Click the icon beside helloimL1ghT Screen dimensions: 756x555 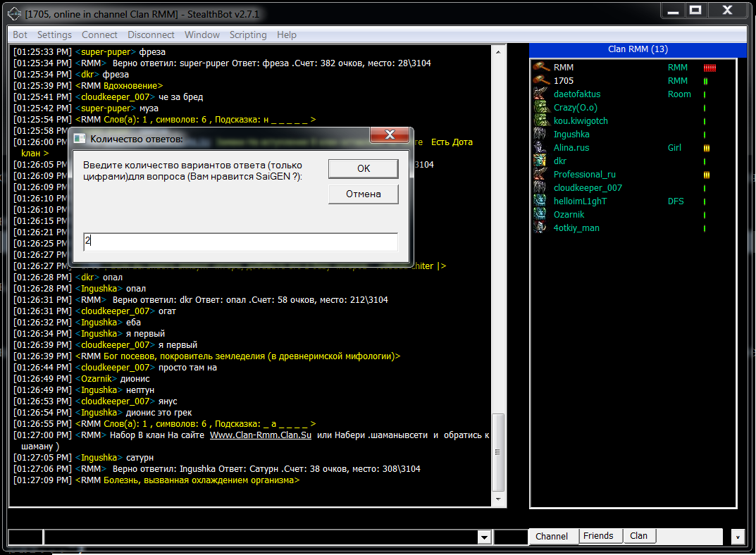coord(540,201)
